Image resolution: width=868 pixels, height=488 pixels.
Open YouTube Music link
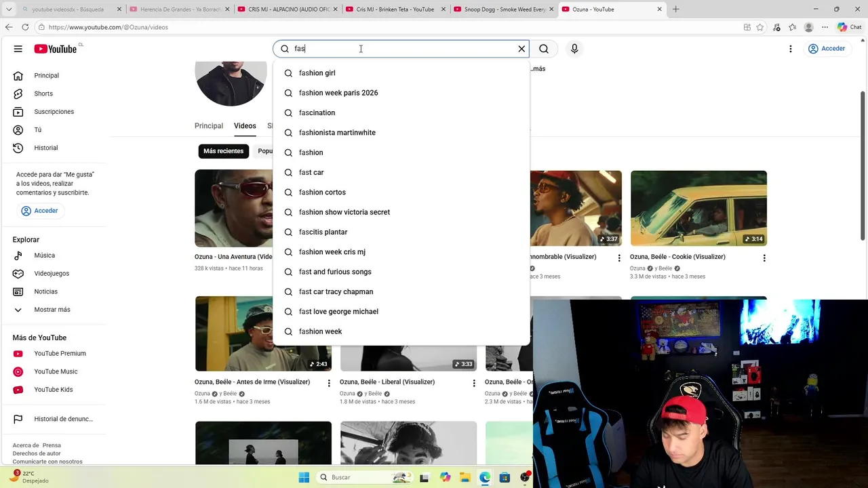54,371
